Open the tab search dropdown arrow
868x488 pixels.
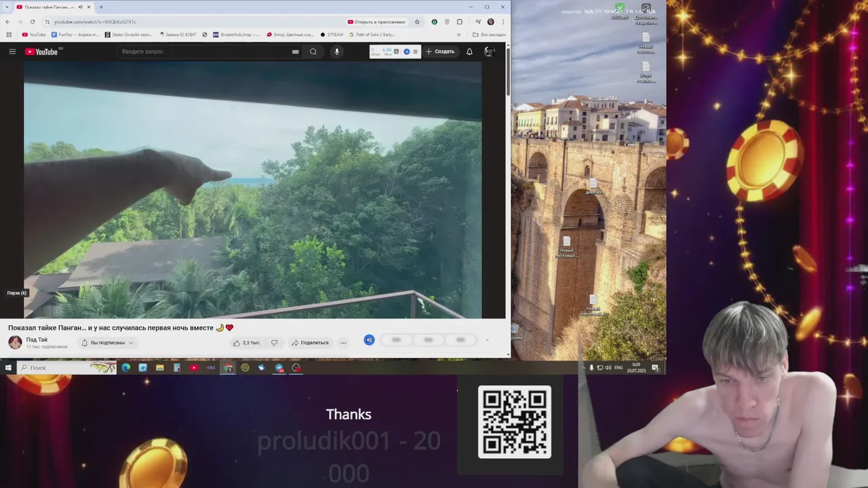coord(7,7)
